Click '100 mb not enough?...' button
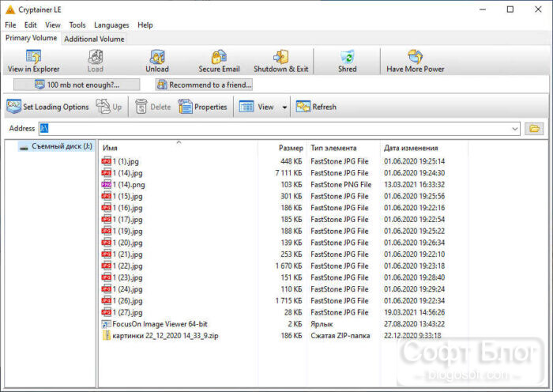The width and height of the screenshot is (553, 392). [77, 85]
